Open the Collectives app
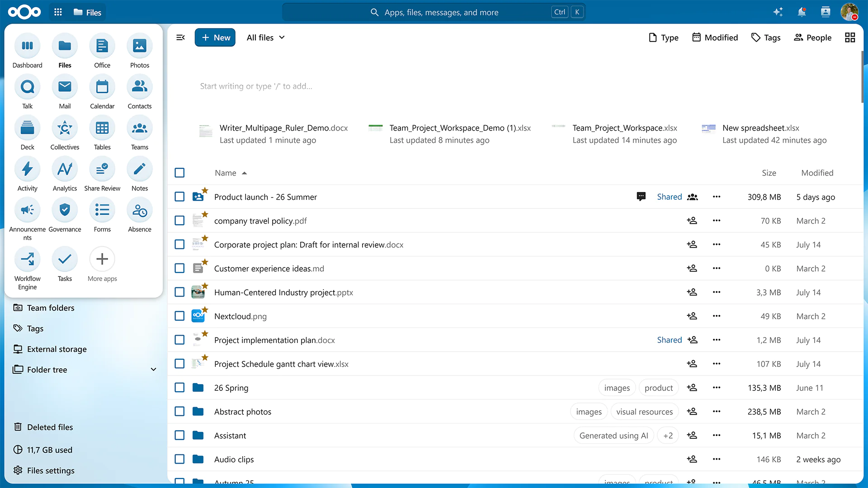This screenshot has width=868, height=488. (x=65, y=133)
